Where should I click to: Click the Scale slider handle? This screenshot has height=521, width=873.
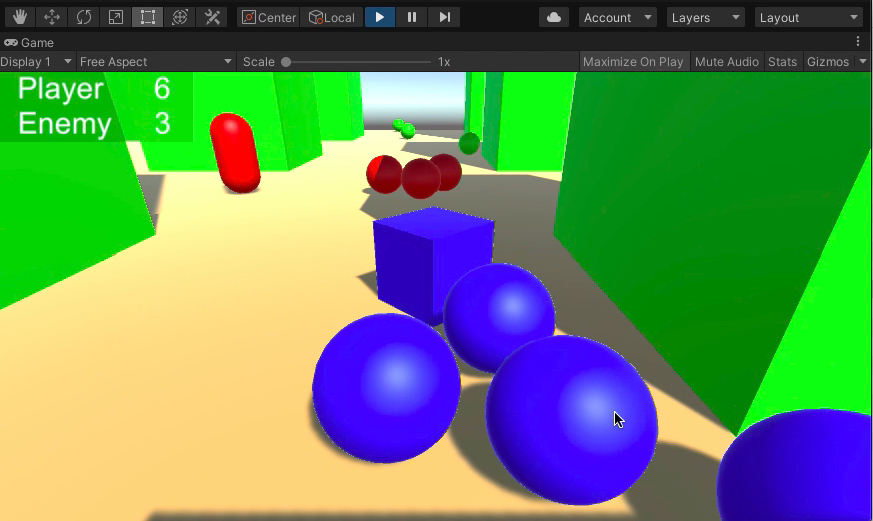click(x=286, y=62)
